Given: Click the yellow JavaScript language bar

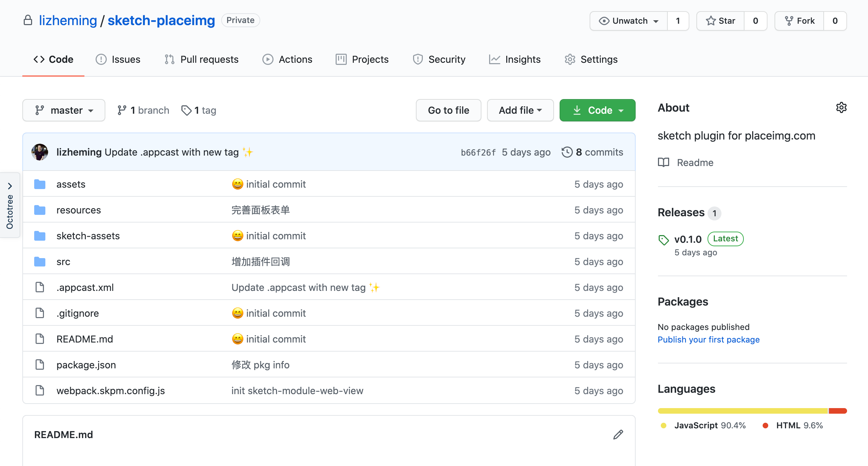Looking at the screenshot, I should coord(742,411).
